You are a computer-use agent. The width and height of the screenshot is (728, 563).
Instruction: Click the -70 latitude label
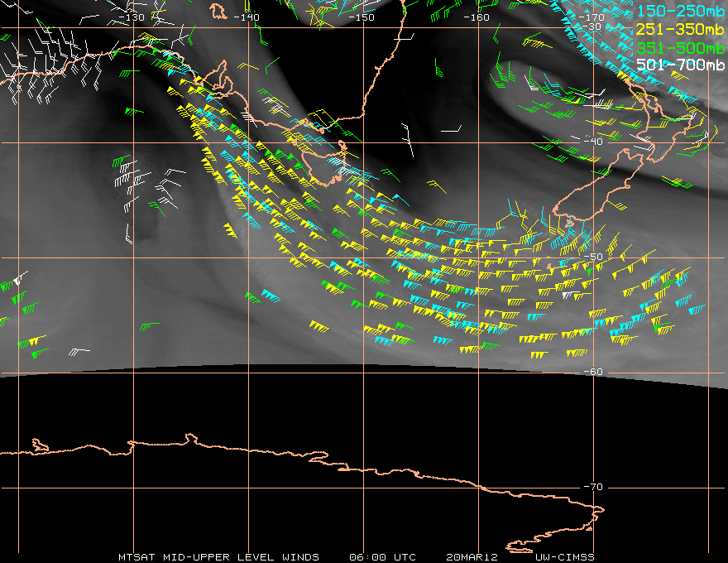point(593,487)
